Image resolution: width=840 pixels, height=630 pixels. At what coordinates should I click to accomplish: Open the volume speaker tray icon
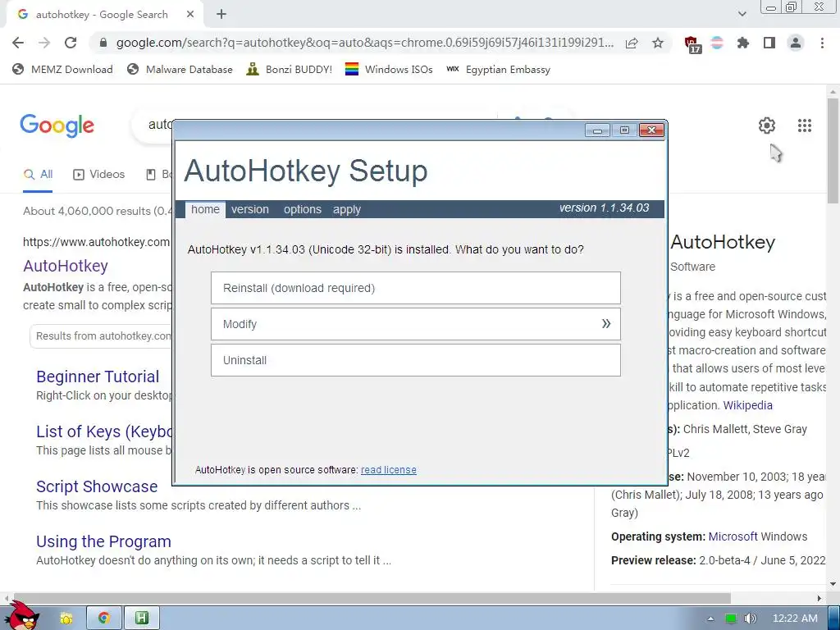[x=751, y=619]
